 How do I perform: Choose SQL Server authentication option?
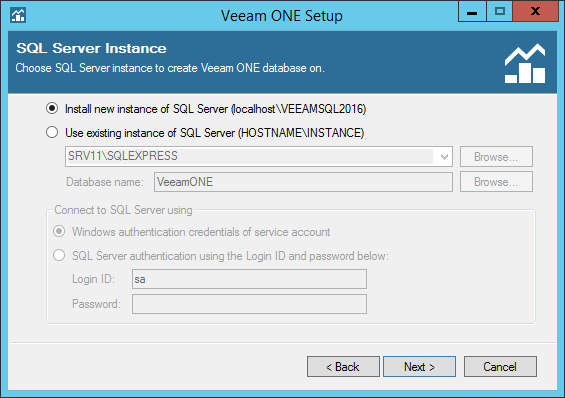click(59, 256)
